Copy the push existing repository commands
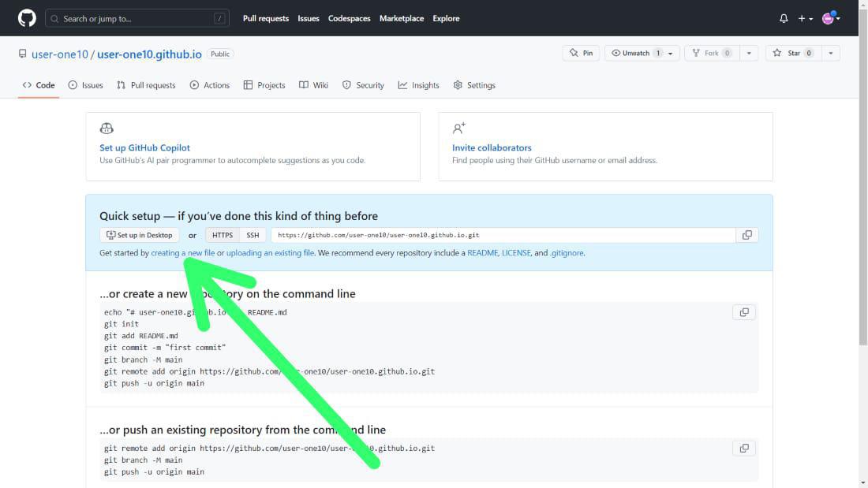 point(744,448)
